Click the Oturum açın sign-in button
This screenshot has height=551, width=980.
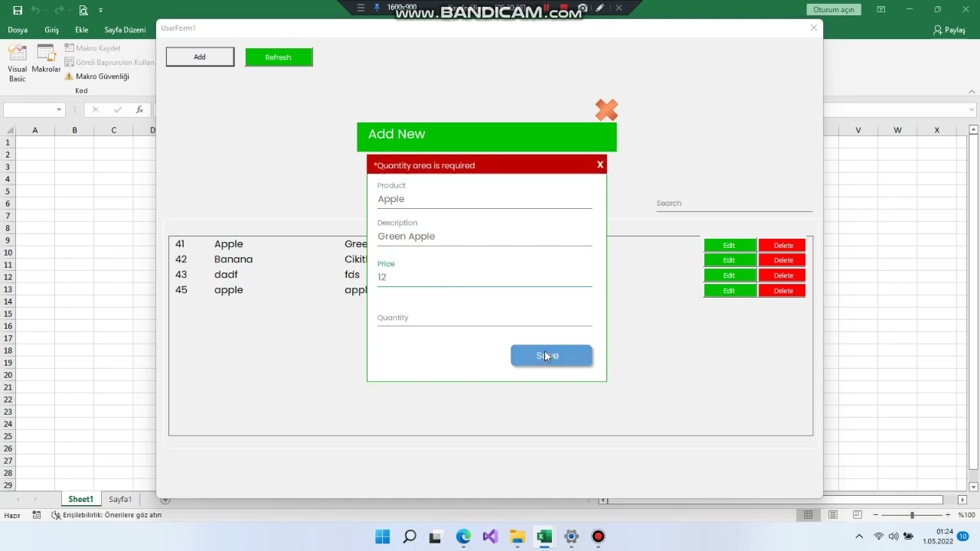click(833, 10)
